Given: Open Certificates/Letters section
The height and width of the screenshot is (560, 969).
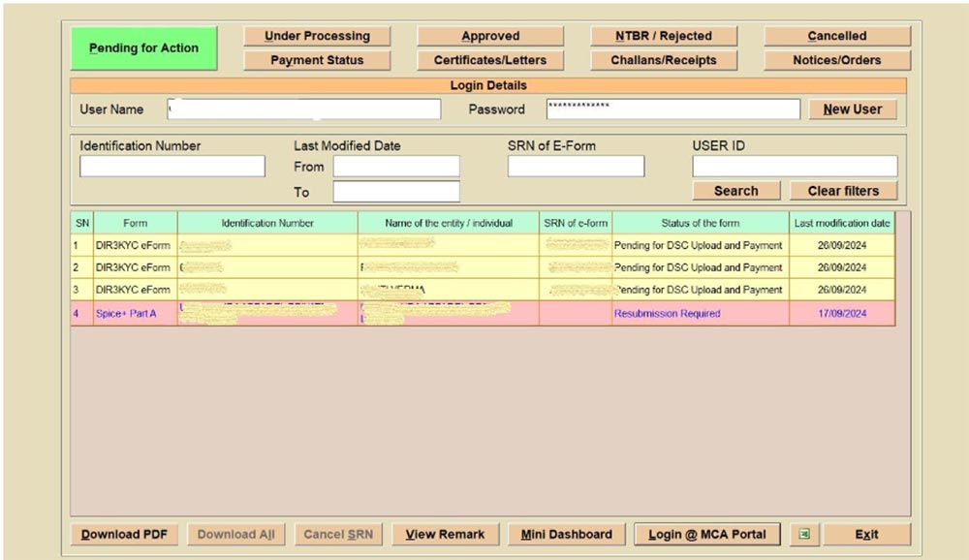Looking at the screenshot, I should (x=490, y=60).
